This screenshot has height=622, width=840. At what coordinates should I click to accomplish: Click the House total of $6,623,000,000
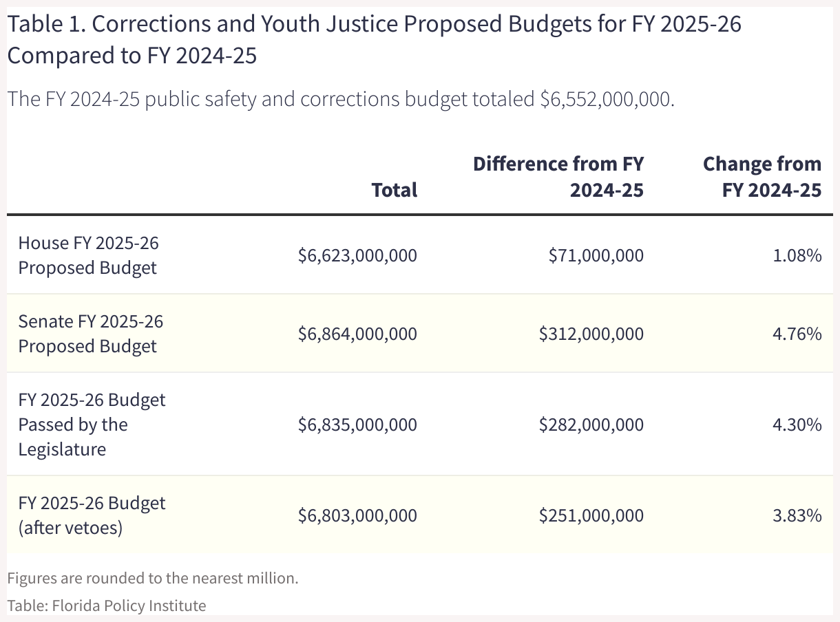[x=357, y=255]
